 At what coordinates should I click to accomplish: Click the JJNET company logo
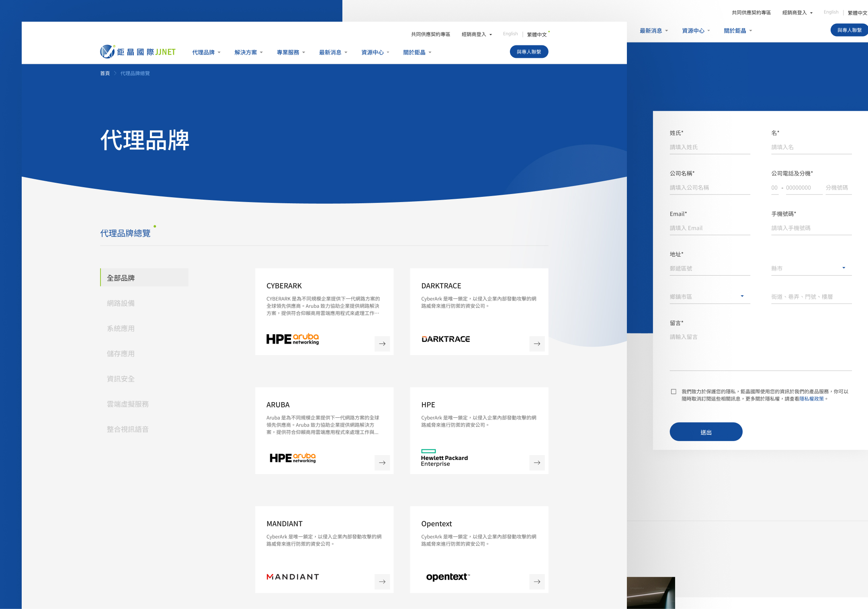point(138,51)
